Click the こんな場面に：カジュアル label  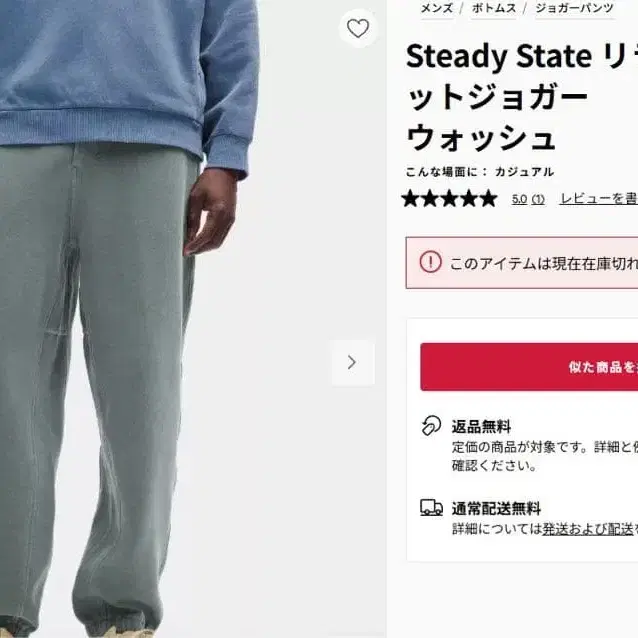click(480, 172)
